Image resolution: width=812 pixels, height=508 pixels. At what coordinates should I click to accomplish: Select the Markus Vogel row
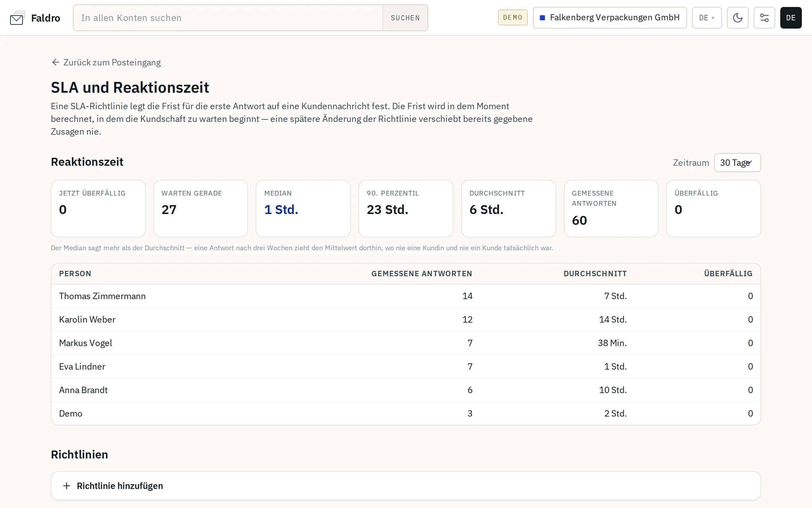point(406,343)
